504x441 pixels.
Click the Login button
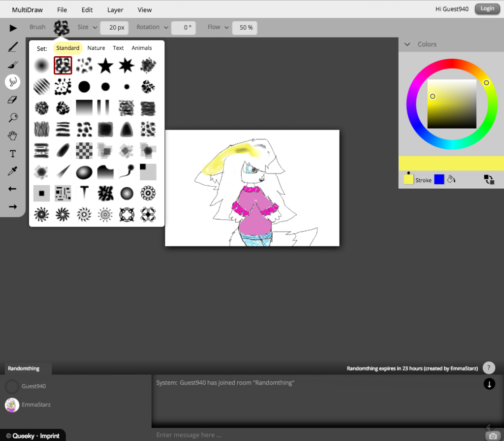pos(487,8)
